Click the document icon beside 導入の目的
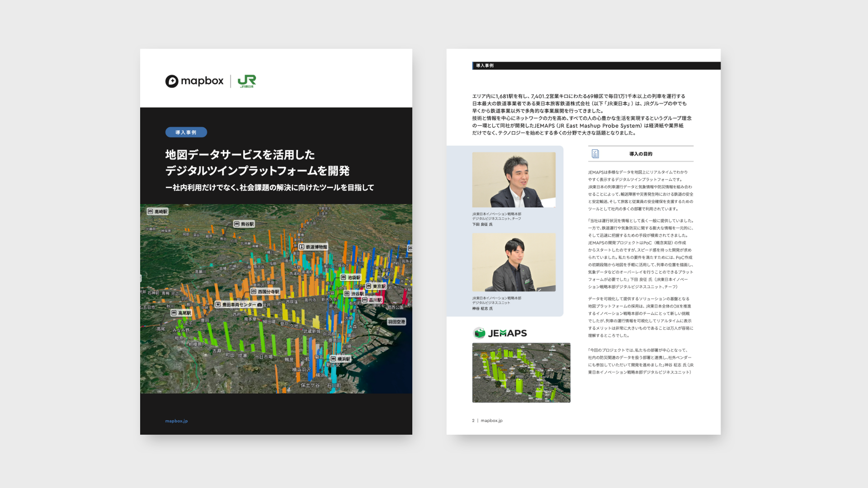The width and height of the screenshot is (868, 488). point(595,154)
